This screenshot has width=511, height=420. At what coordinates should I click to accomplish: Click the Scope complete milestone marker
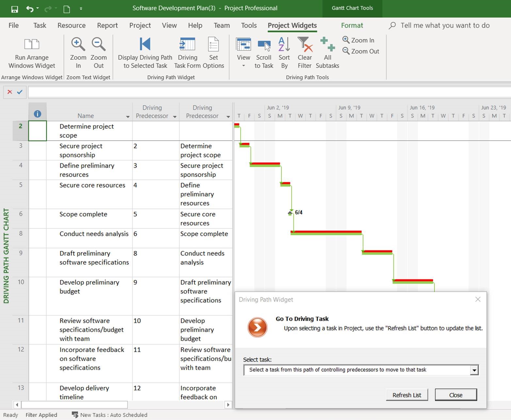(x=290, y=213)
